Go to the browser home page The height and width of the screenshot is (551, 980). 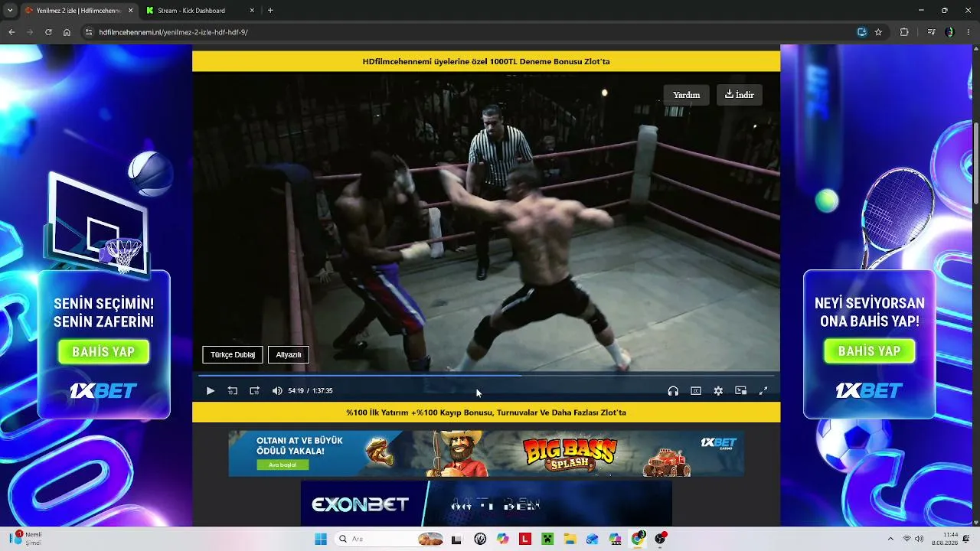pos(67,32)
